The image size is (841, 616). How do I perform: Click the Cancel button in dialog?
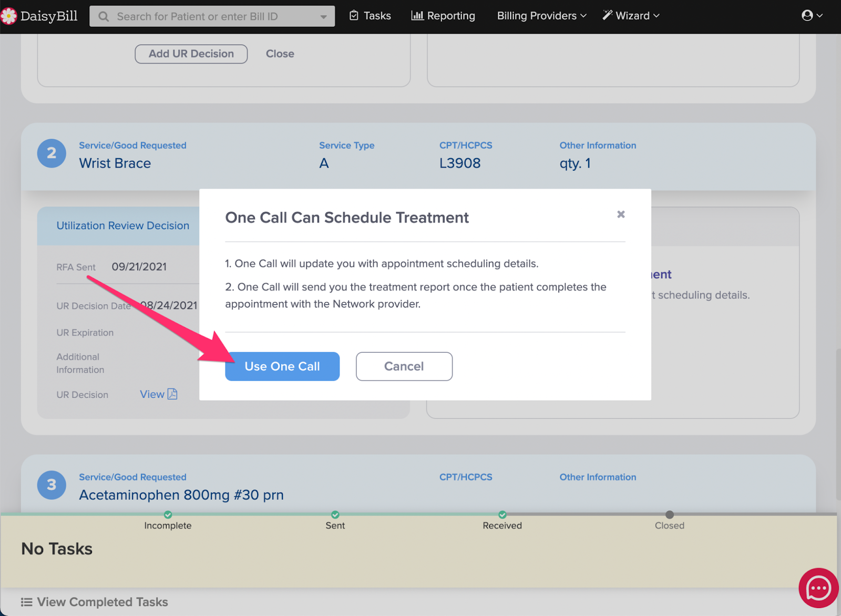coord(404,366)
